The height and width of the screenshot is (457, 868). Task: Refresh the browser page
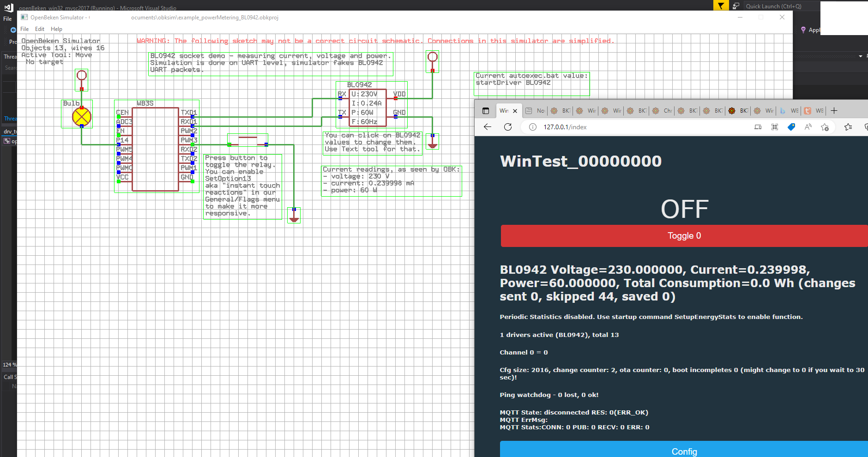508,127
